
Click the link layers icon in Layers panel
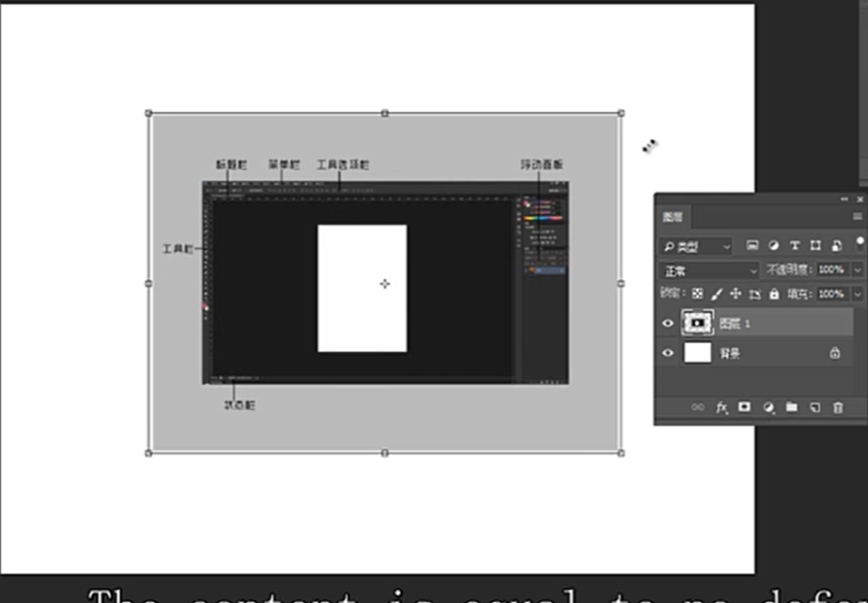click(x=697, y=407)
